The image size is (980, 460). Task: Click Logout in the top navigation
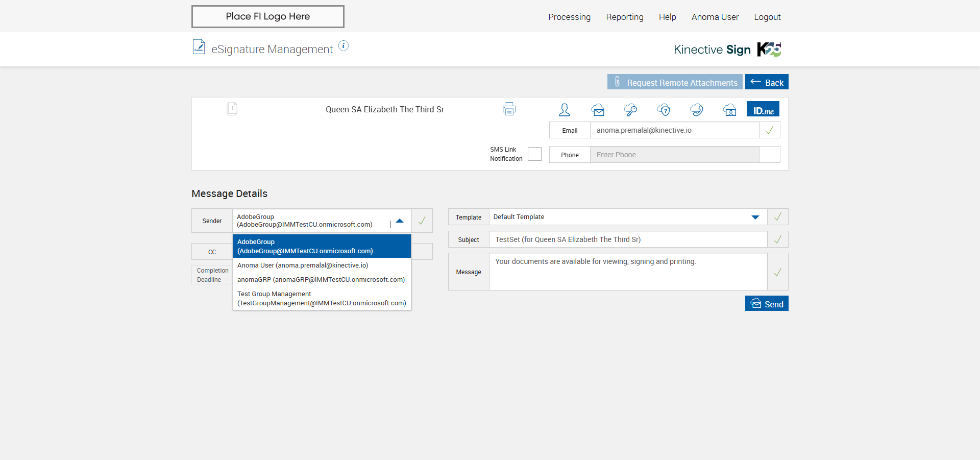click(767, 17)
